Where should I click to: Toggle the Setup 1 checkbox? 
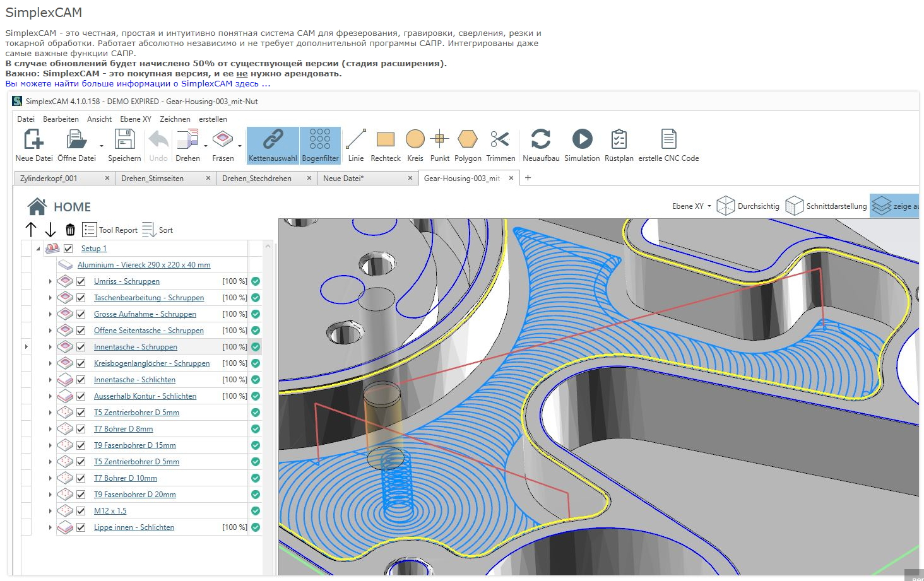click(68, 249)
